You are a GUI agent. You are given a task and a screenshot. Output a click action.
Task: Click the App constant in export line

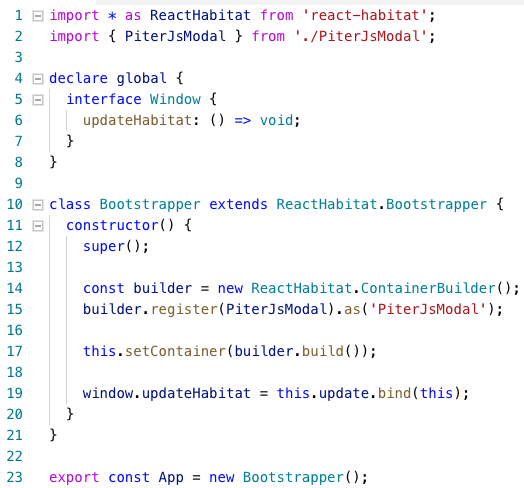[x=171, y=477]
